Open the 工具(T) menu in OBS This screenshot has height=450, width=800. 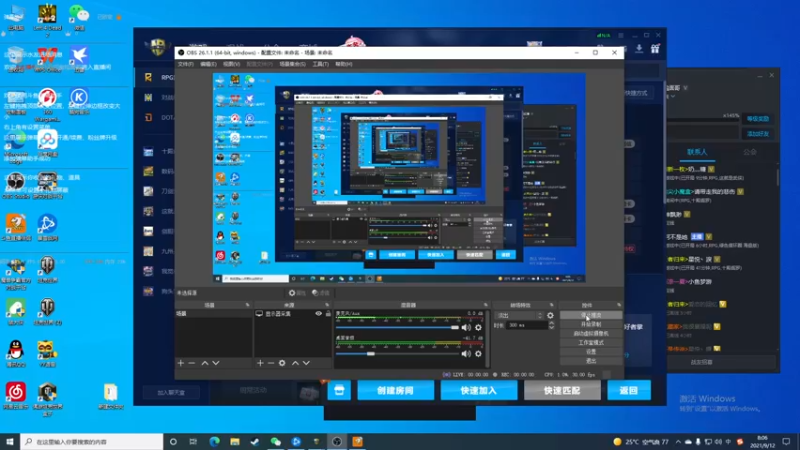(320, 64)
